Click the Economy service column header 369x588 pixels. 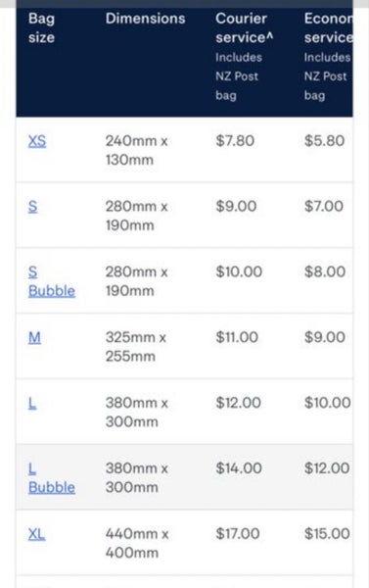click(328, 28)
